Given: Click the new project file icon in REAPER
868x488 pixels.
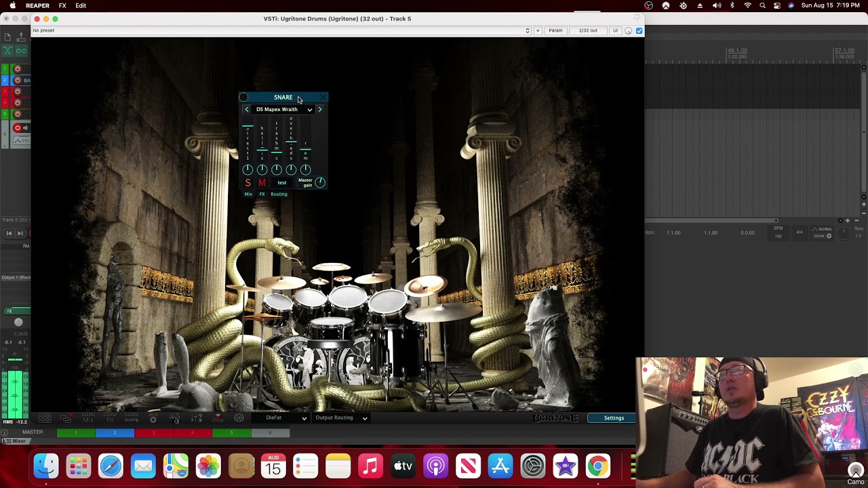Looking at the screenshot, I should 7,37.
